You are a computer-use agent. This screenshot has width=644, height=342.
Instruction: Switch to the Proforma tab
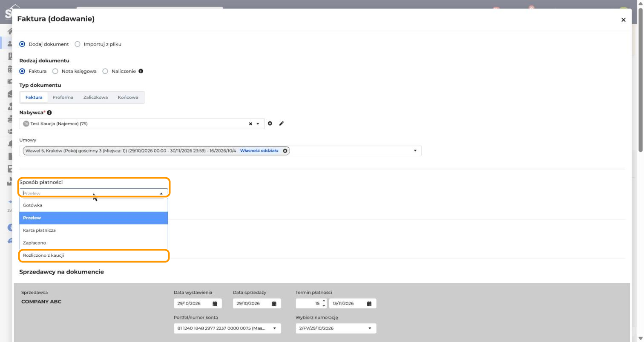(63, 98)
